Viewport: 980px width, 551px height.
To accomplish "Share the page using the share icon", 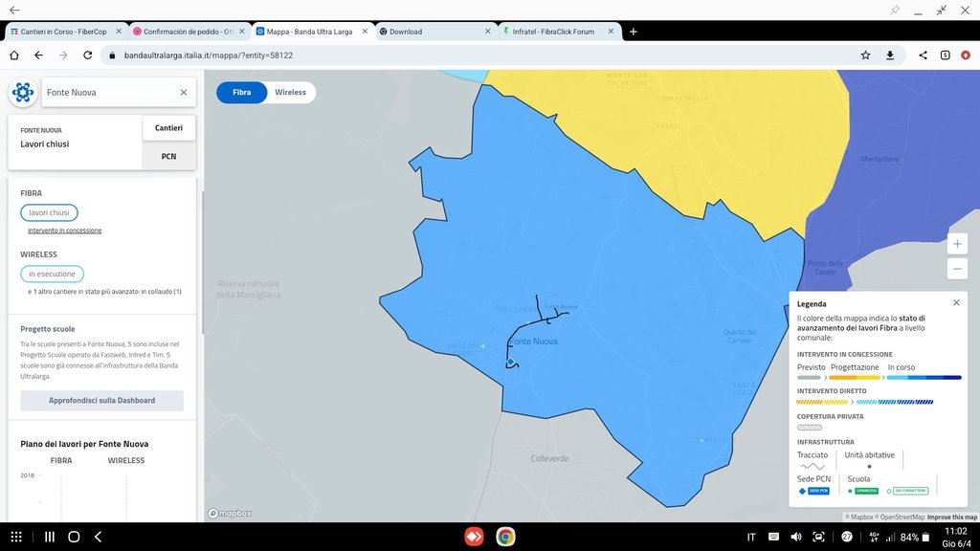I will (923, 55).
